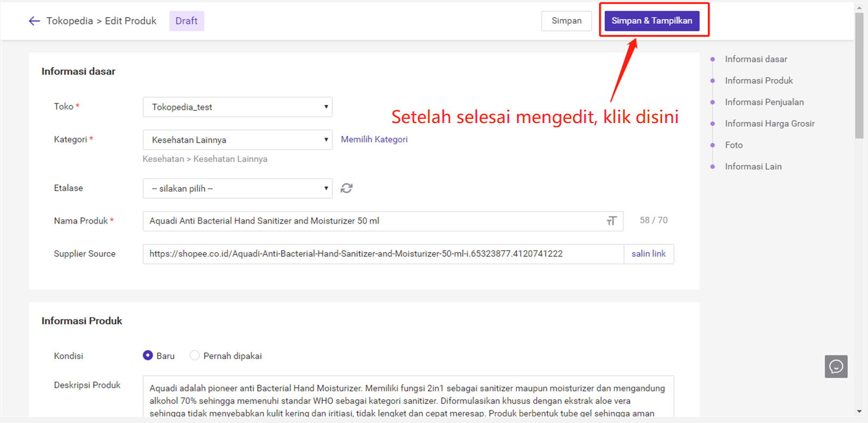Click the Draft status badge

click(187, 21)
